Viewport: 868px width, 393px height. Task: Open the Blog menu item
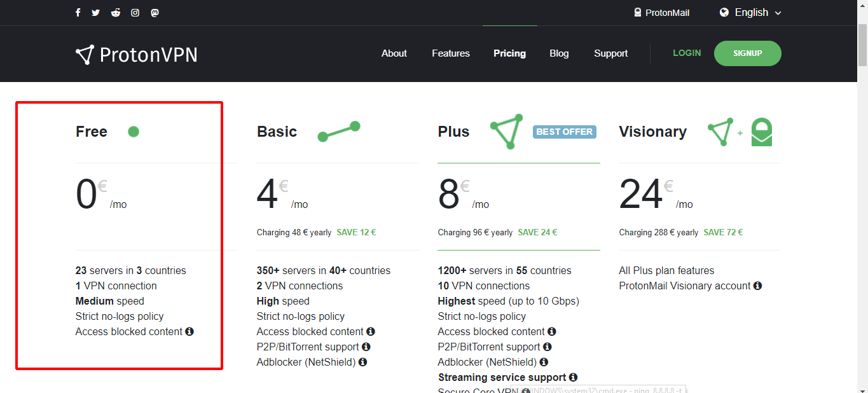[x=559, y=53]
